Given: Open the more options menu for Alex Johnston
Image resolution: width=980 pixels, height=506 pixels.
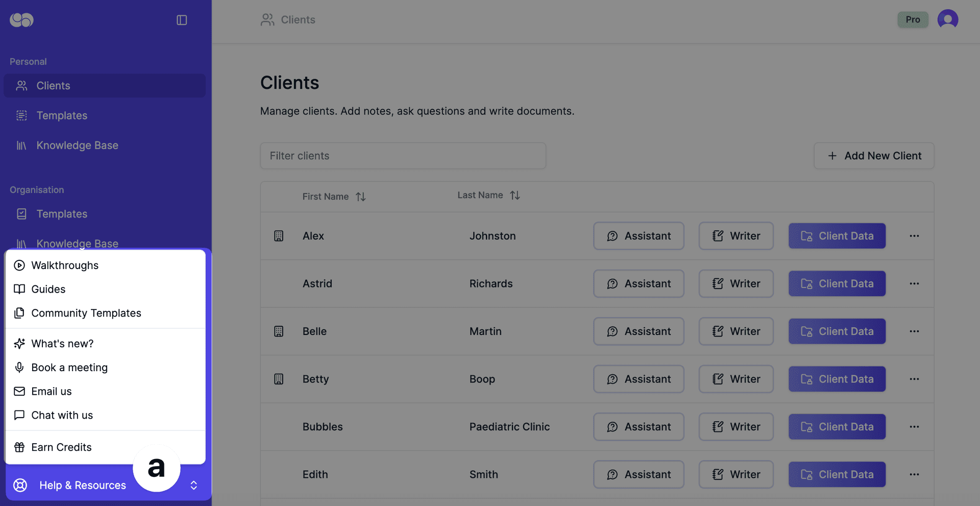Looking at the screenshot, I should (914, 236).
